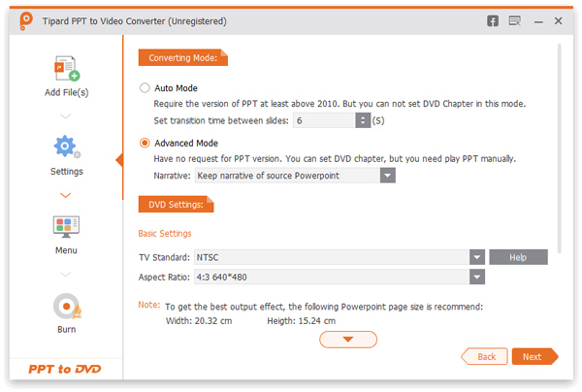Image resolution: width=582 pixels, height=392 pixels.
Task: Select the Settings gear step icon
Action: [67, 147]
